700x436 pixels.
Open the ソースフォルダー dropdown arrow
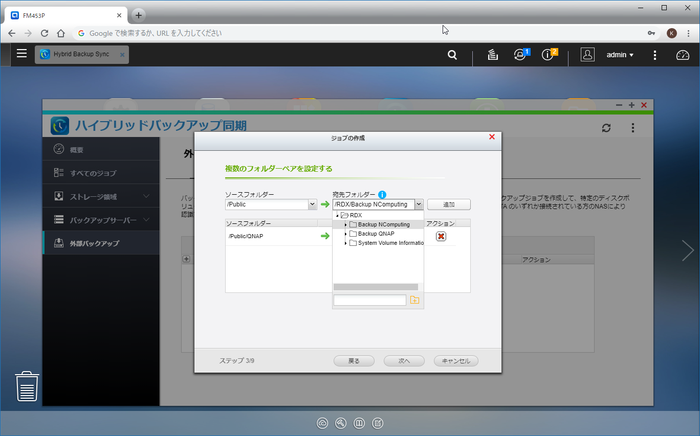pos(312,204)
